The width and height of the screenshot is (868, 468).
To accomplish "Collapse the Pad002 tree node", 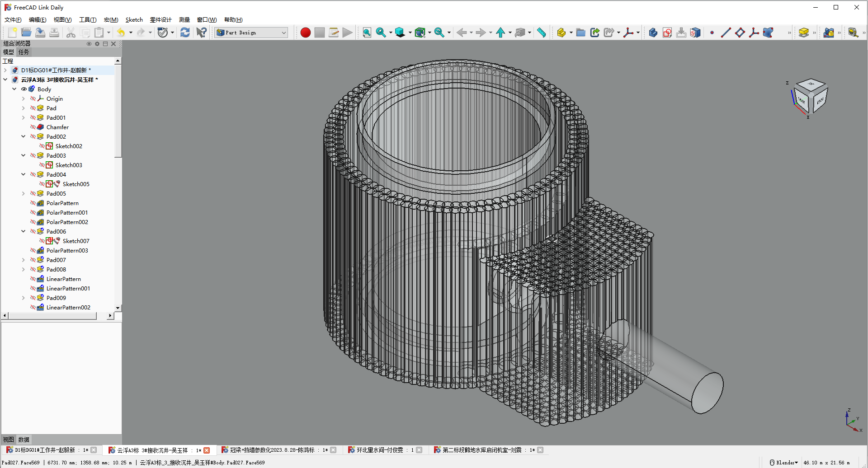I will click(x=24, y=136).
